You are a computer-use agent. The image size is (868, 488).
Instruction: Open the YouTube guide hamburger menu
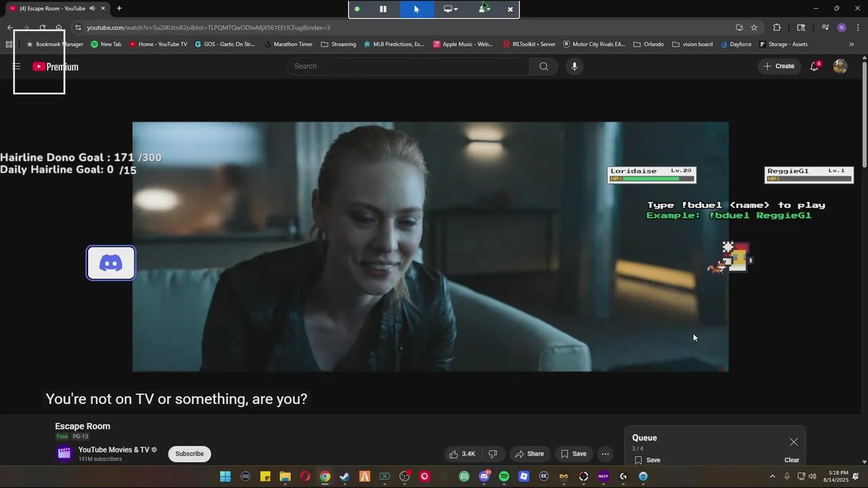(x=16, y=66)
